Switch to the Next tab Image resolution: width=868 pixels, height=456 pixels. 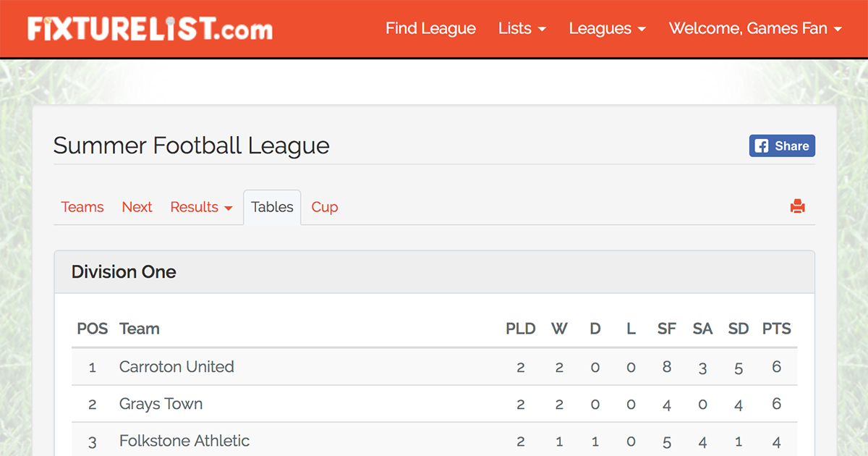tap(137, 207)
